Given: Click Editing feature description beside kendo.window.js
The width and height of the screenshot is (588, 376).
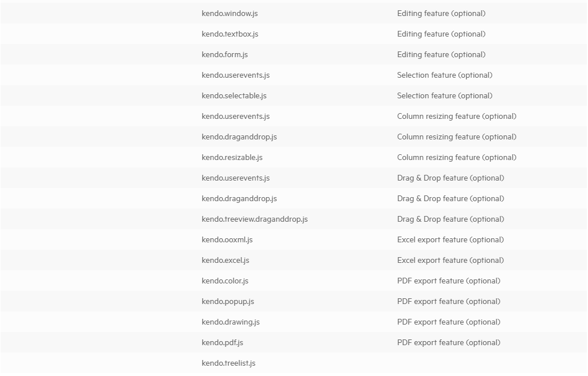Looking at the screenshot, I should [x=441, y=14].
